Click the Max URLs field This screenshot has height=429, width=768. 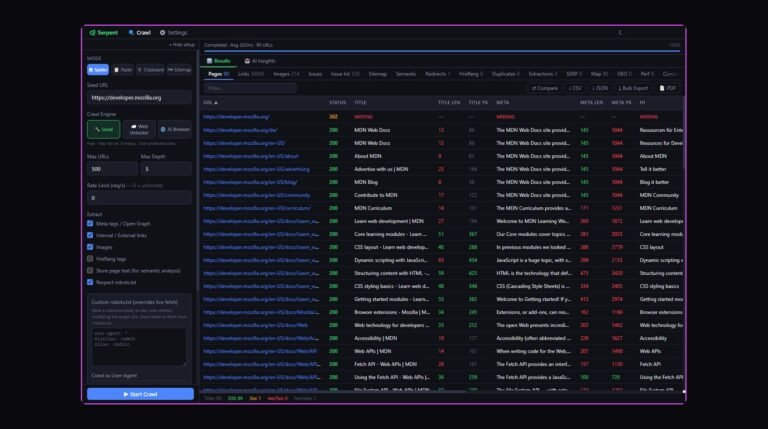pos(112,169)
